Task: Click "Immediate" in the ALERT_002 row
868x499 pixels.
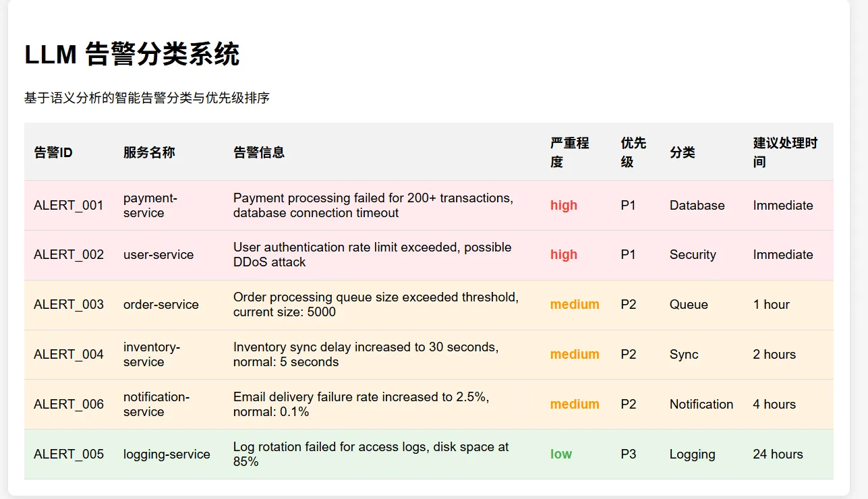Action: point(783,255)
